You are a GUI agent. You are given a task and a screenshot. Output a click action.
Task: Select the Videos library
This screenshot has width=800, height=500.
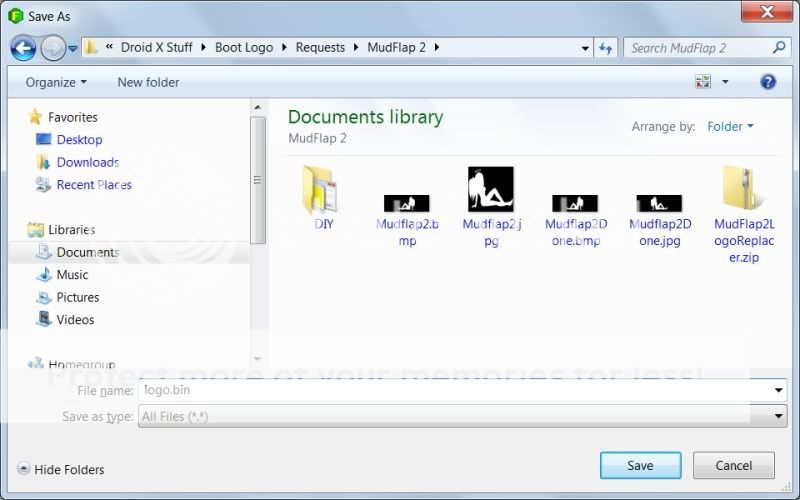click(x=75, y=319)
